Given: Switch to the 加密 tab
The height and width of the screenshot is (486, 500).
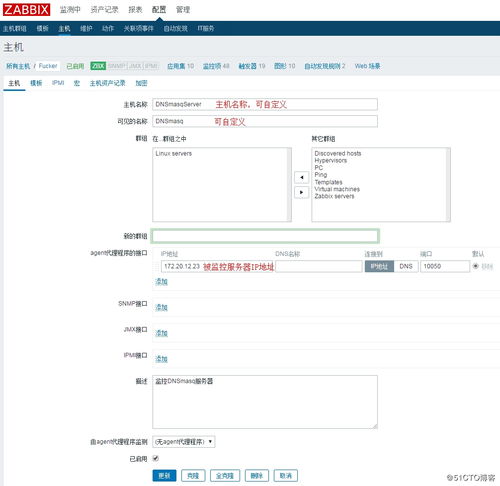Looking at the screenshot, I should tap(141, 83).
